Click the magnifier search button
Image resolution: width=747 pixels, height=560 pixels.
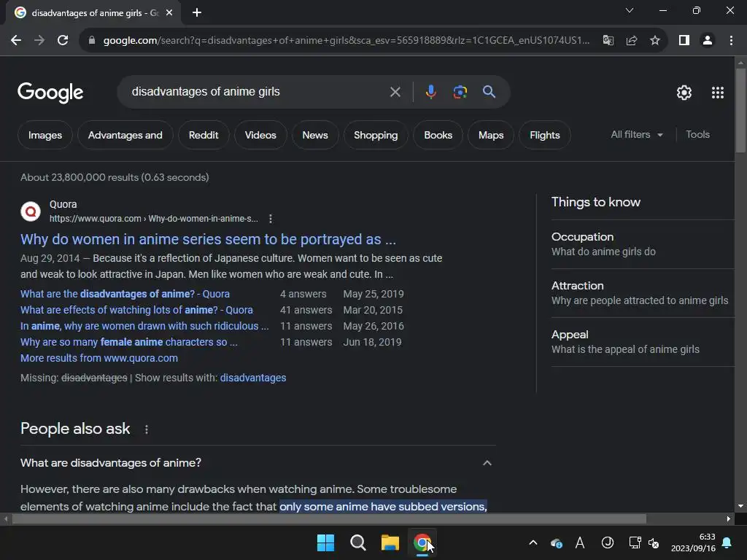(489, 91)
